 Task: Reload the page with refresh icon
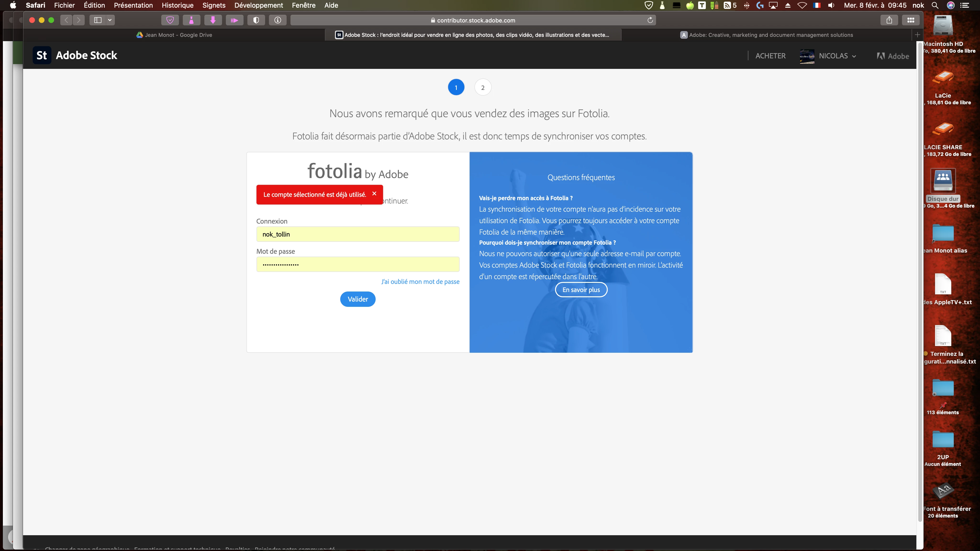coord(650,20)
